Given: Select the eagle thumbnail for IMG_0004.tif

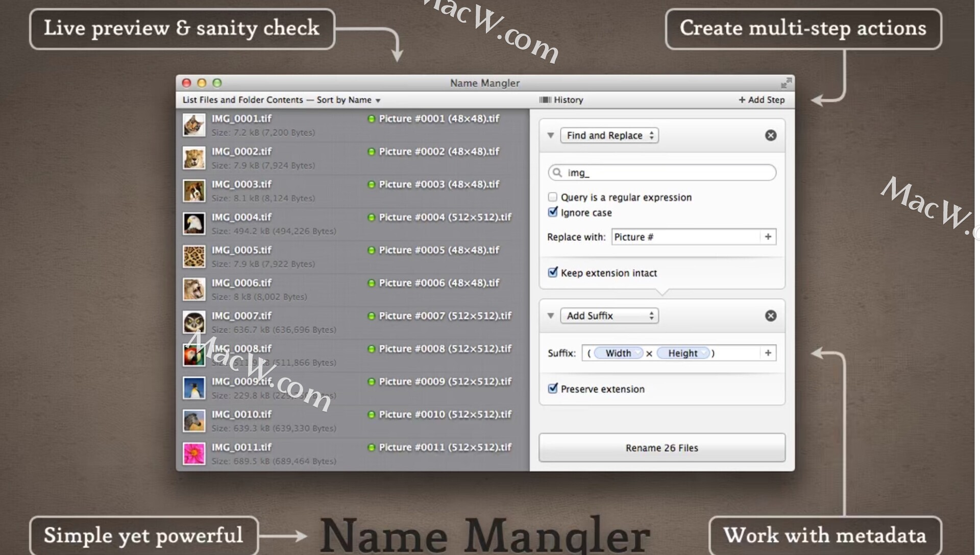Looking at the screenshot, I should [194, 224].
